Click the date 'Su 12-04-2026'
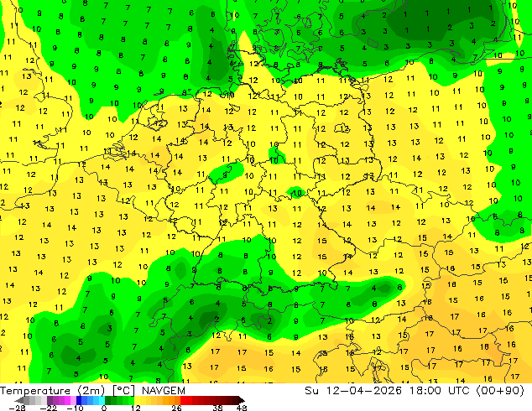The image size is (532, 411). coord(353,391)
